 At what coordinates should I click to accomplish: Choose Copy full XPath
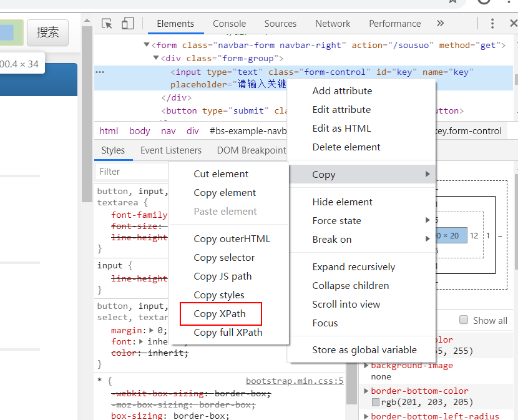(x=228, y=333)
